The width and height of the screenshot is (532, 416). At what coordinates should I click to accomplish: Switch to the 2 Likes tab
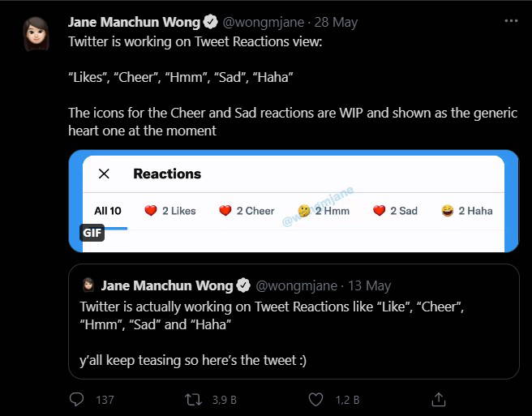point(170,211)
